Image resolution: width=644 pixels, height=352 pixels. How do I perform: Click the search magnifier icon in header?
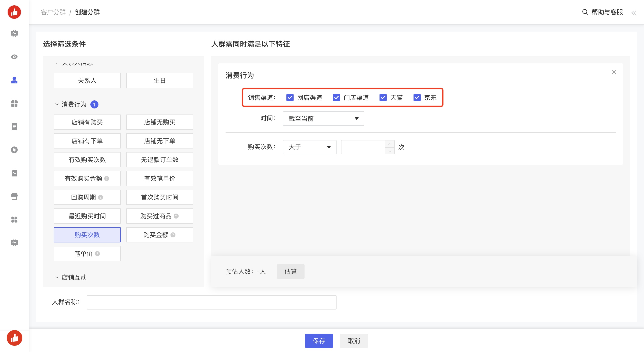[585, 12]
